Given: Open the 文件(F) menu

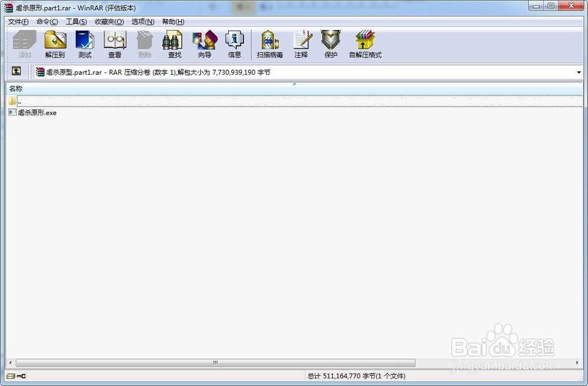Looking at the screenshot, I should point(18,22).
